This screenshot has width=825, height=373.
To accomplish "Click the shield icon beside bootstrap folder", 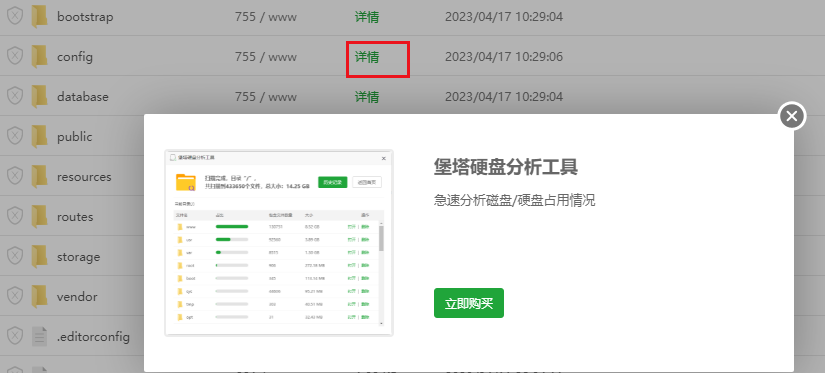I will pyautogui.click(x=15, y=16).
